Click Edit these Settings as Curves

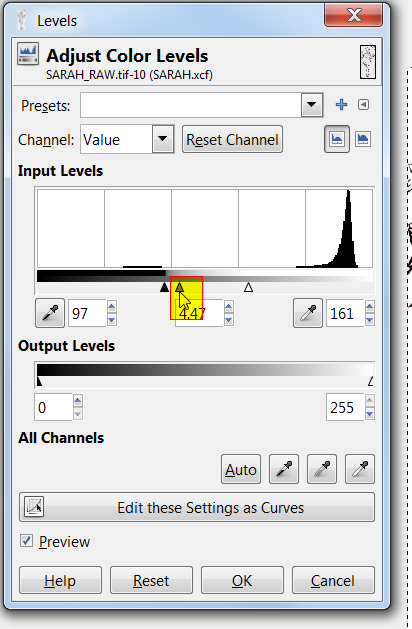[x=197, y=507]
